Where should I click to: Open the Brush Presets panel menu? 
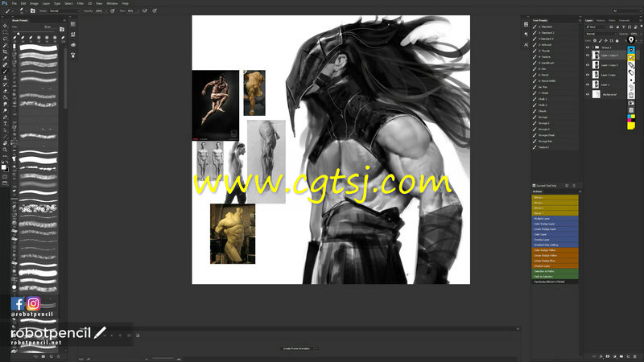(64, 20)
